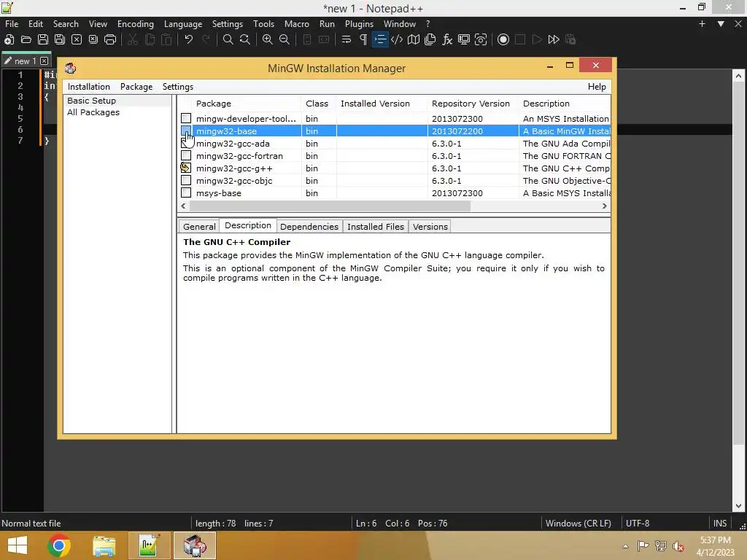Open the Package menu in MinGW
Screen dimensions: 747x560
pyautogui.click(x=136, y=87)
